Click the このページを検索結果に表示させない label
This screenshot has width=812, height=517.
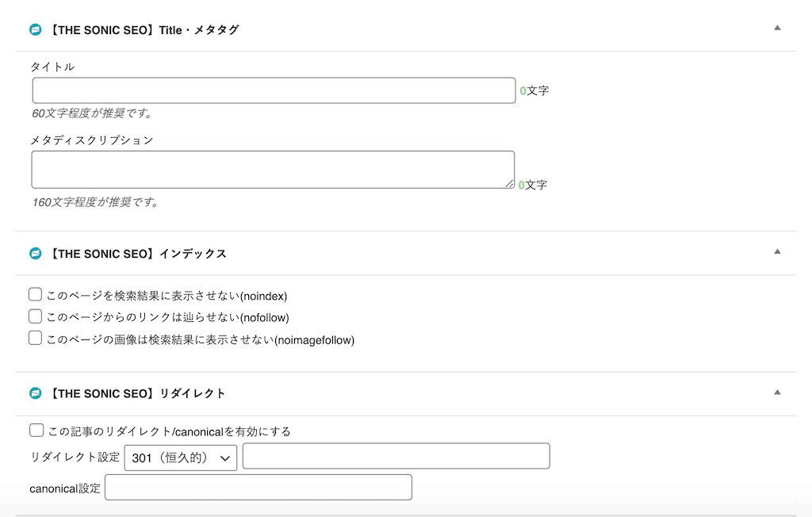[x=167, y=296]
